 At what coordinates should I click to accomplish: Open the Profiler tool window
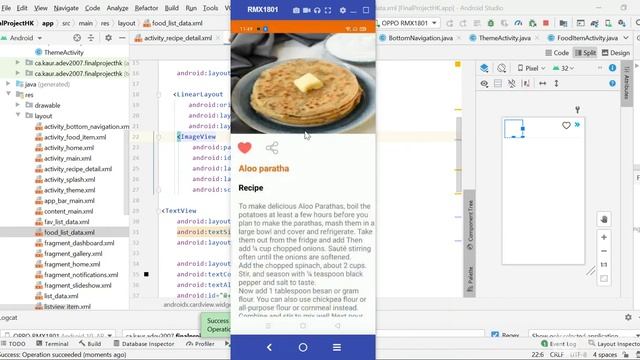click(x=200, y=344)
